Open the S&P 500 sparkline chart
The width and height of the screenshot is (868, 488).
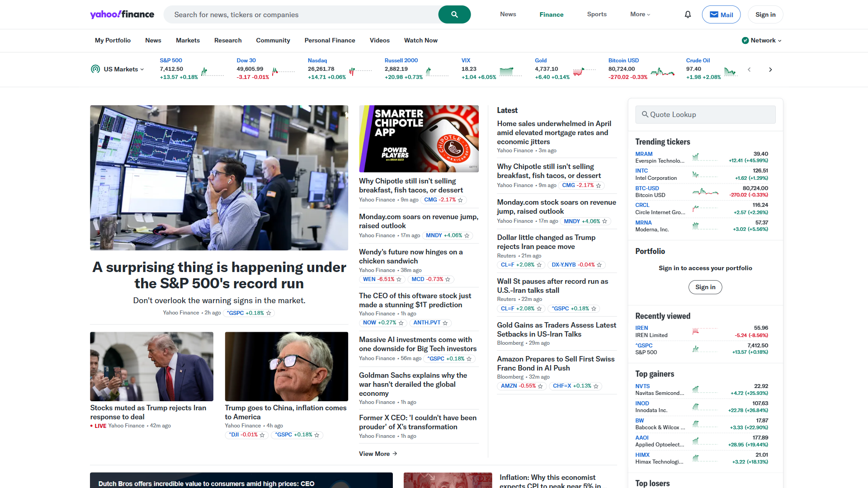(x=212, y=71)
